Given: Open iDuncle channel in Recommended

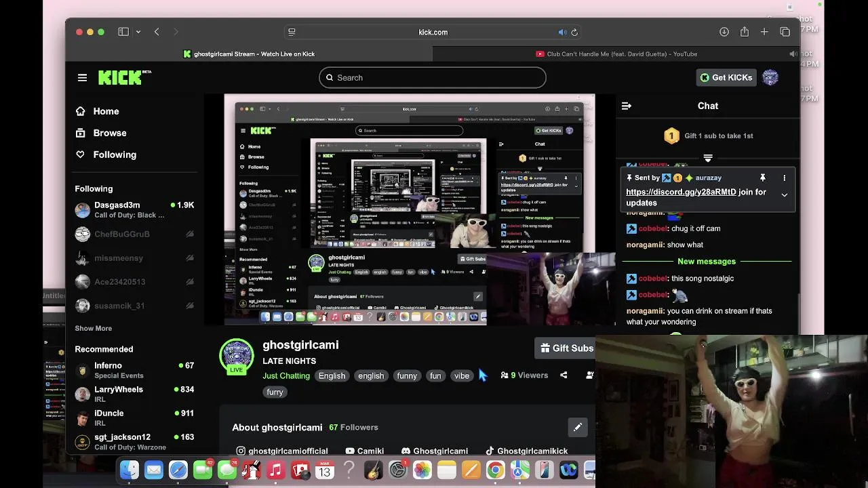Looking at the screenshot, I should click(134, 418).
